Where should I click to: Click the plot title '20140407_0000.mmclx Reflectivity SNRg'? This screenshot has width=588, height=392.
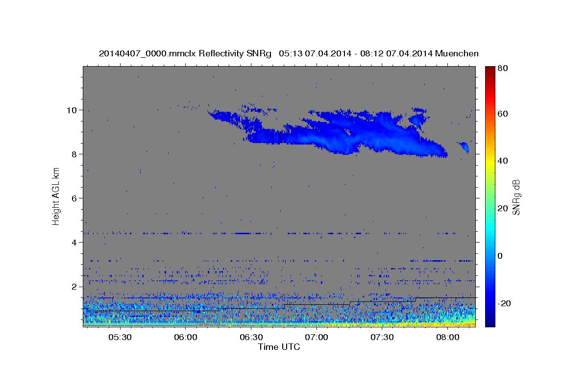point(185,53)
